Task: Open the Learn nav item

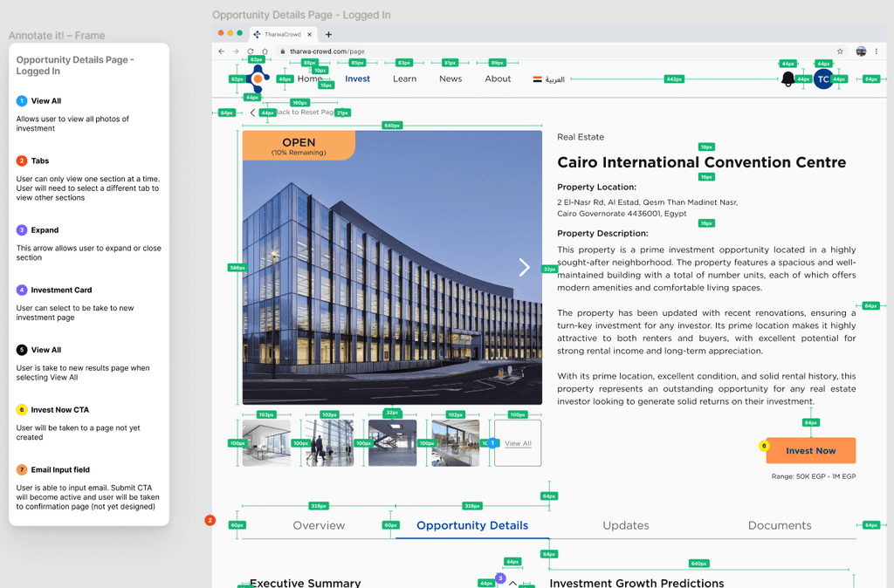Action: pos(404,79)
